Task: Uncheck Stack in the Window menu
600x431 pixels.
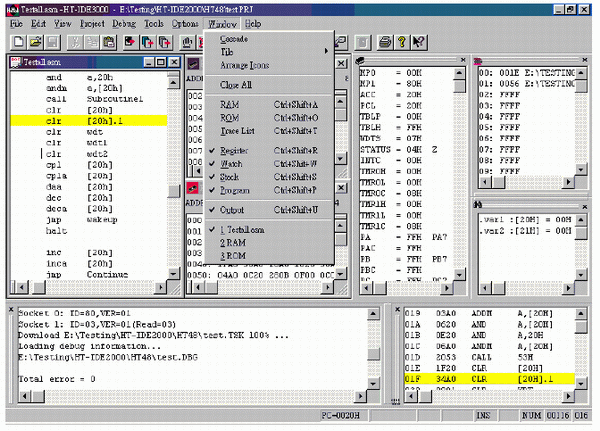Action: click(x=269, y=177)
